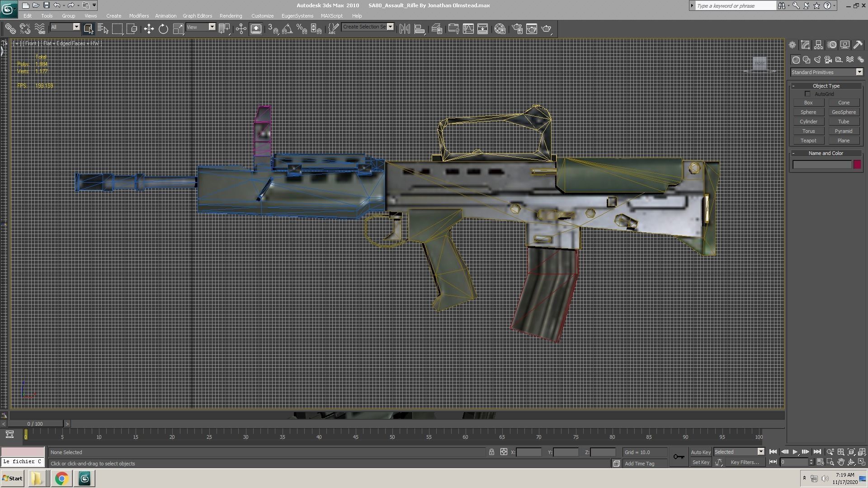Click the GeoSphere button
The height and width of the screenshot is (488, 868).
pos(844,112)
